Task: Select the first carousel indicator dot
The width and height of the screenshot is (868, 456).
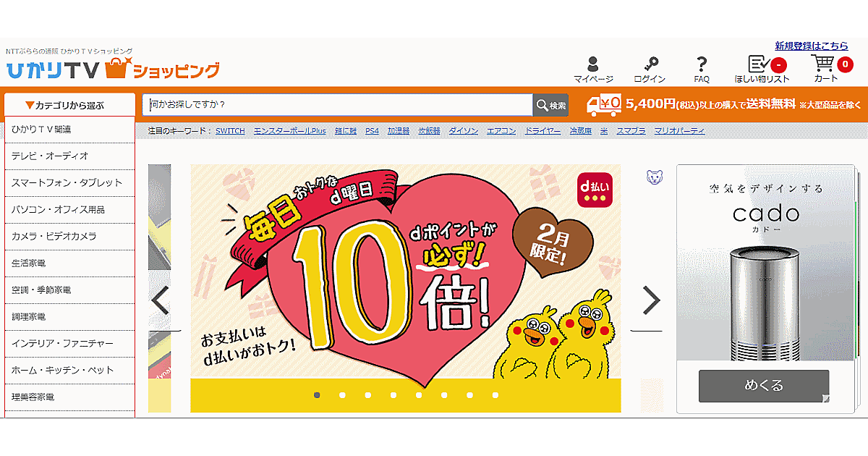Action: pyautogui.click(x=317, y=395)
